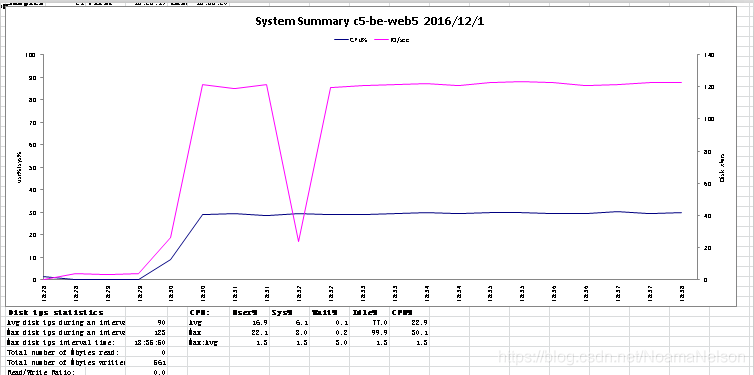Click the Disk xfers right axis title
The width and height of the screenshot is (754, 375).
pos(722,167)
